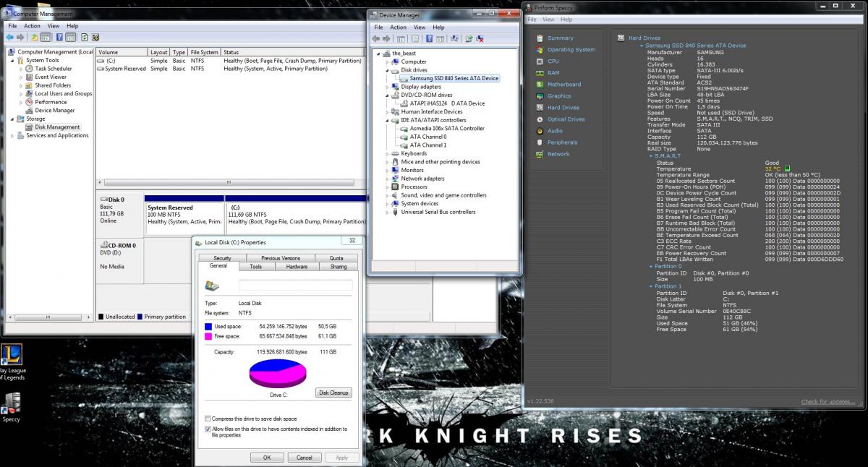Screen dimensions: 868x467
Task: Expand Services and Applications node
Action: 12,136
